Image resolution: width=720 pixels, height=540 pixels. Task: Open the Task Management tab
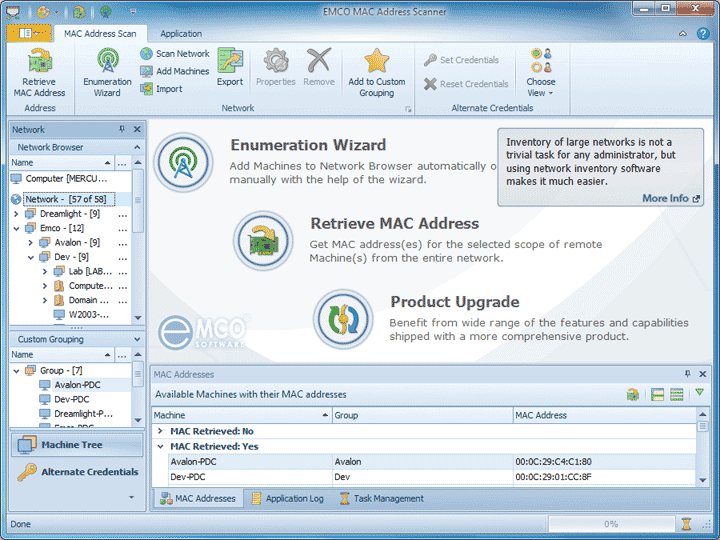[x=382, y=498]
